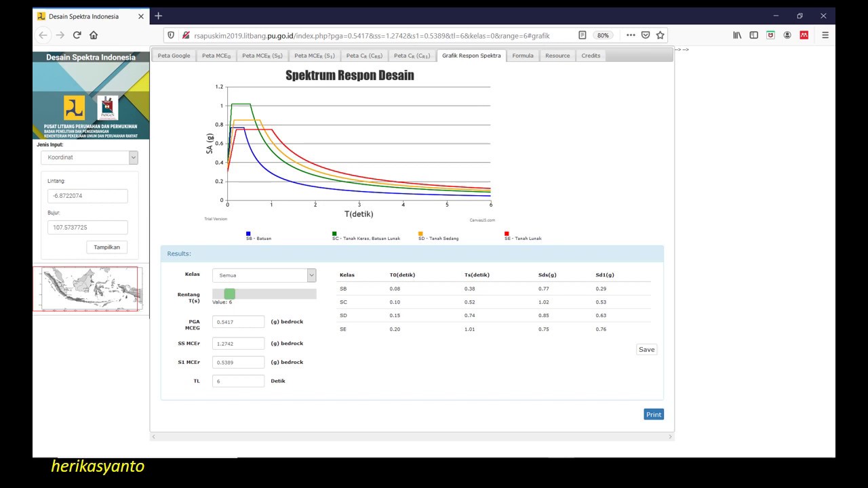This screenshot has height=488, width=868.
Task: Open the Kelas Semua dropdown
Action: click(264, 275)
